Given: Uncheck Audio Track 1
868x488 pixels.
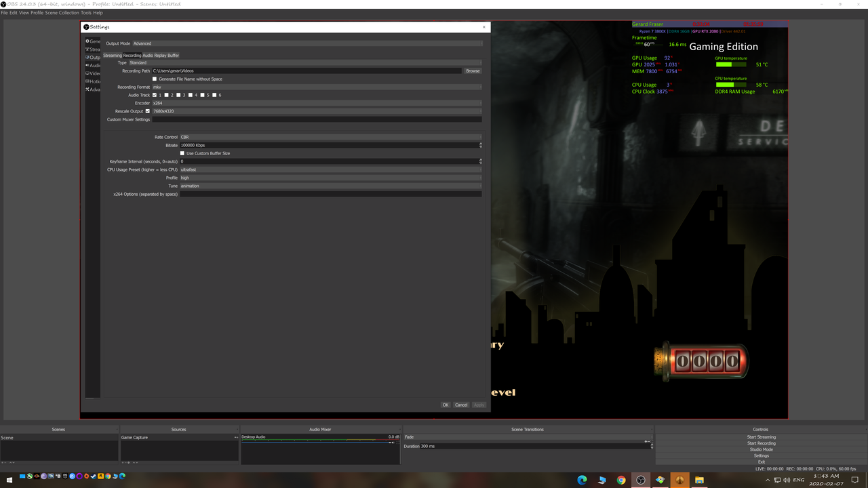Looking at the screenshot, I should point(155,95).
